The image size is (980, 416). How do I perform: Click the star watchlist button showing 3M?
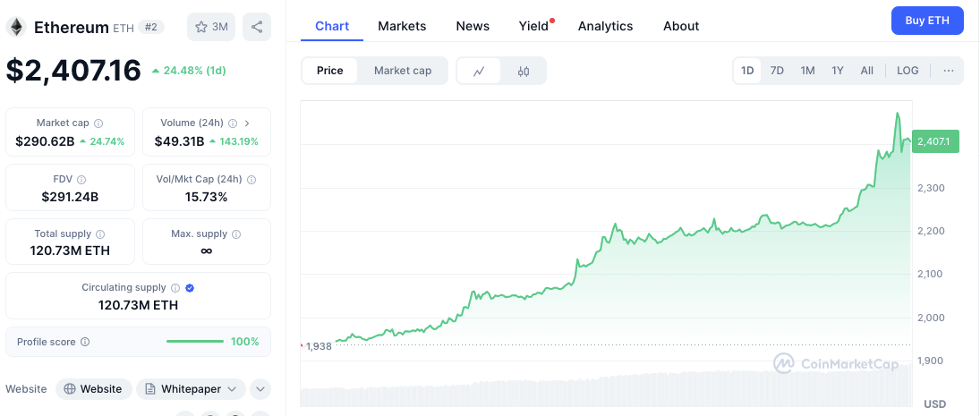(x=210, y=27)
